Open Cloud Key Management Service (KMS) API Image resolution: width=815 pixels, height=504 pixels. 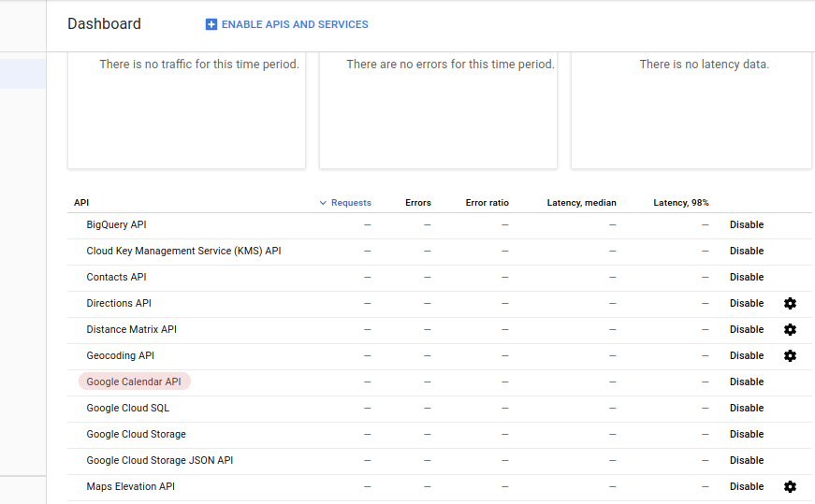(183, 251)
